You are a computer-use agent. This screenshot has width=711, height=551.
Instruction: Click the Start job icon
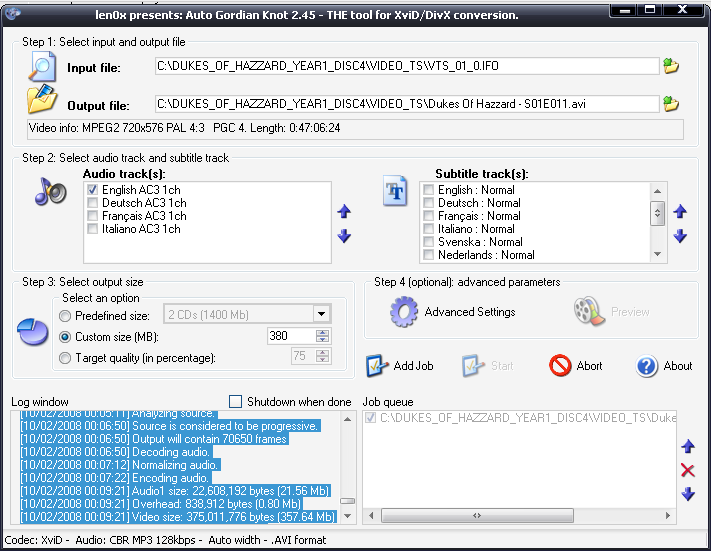click(473, 366)
